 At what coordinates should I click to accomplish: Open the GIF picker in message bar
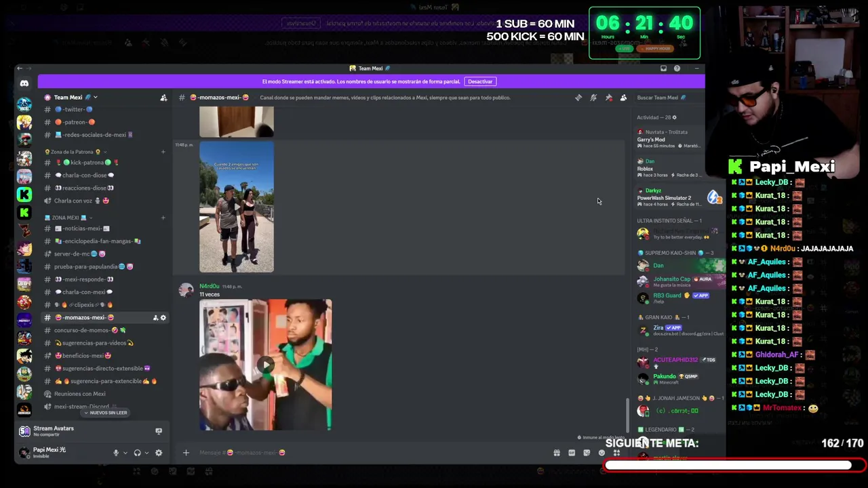tap(572, 453)
